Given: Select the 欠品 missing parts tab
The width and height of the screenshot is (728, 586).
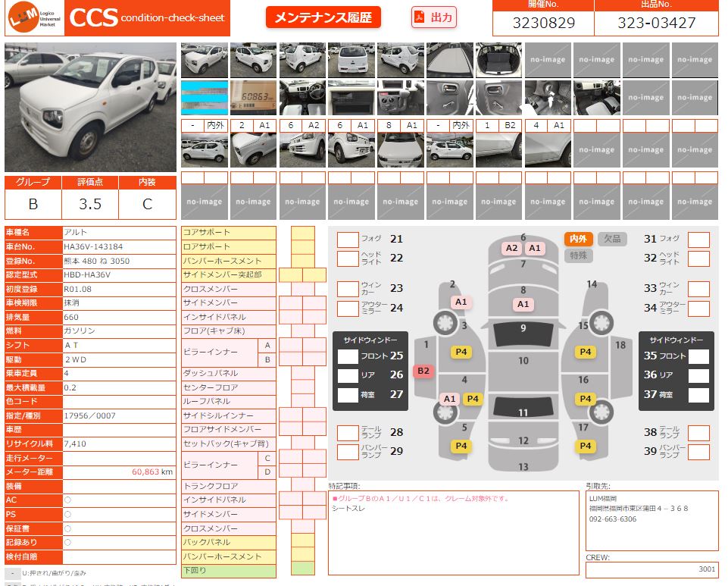Looking at the screenshot, I should (612, 239).
